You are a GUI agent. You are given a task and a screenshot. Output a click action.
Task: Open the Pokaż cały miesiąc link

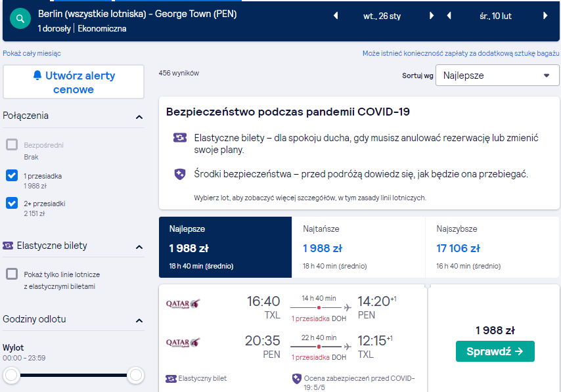click(32, 53)
